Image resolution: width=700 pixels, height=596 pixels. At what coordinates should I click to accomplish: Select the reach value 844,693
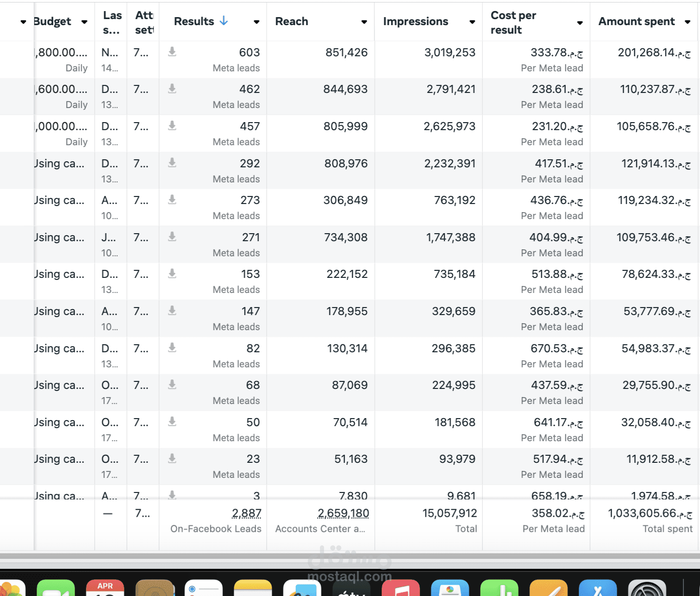345,89
